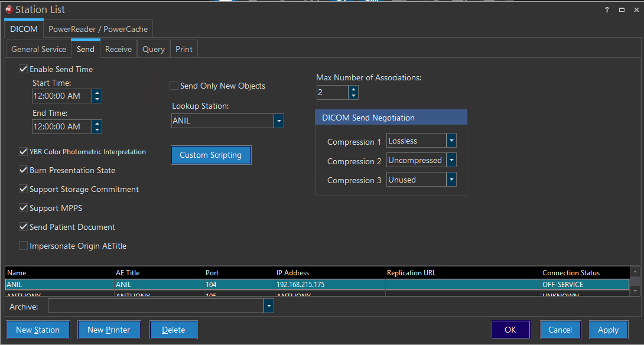Screen dimensions: 644x345
Task: Toggle Impersonate Origin AETitle checkbox
Action: (x=24, y=246)
